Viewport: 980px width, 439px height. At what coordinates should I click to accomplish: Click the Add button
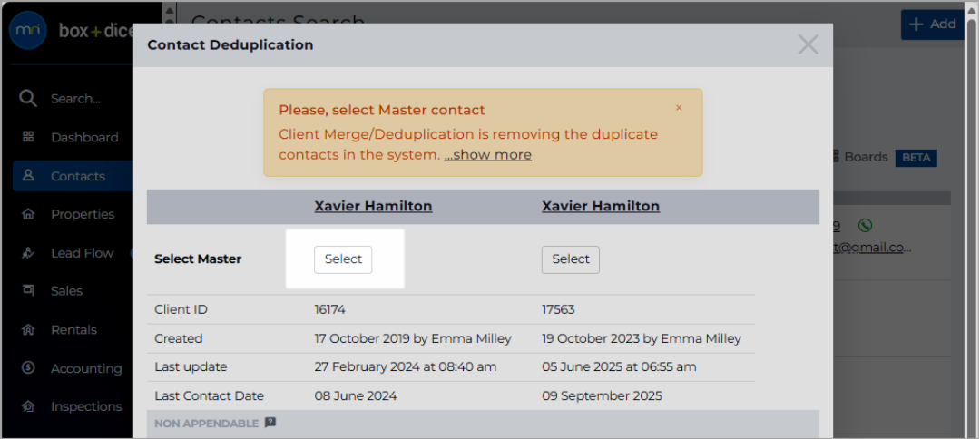pyautogui.click(x=933, y=24)
